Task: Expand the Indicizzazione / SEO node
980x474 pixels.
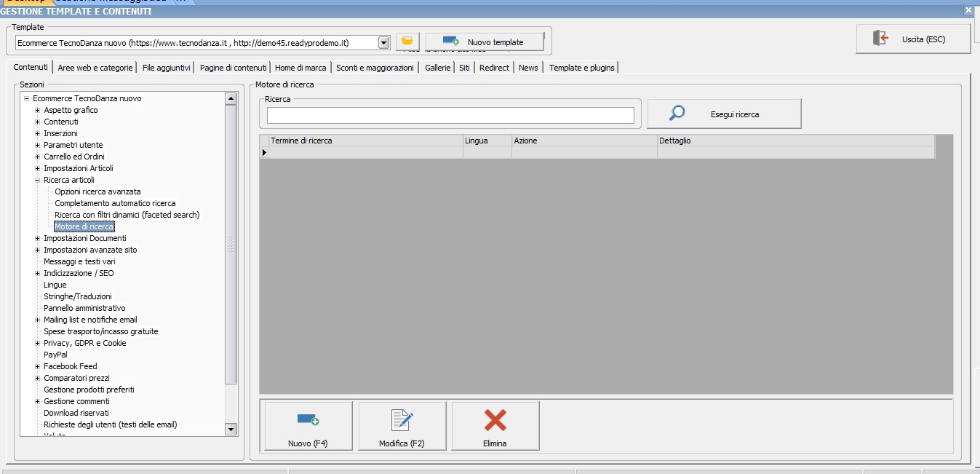Action: (x=38, y=273)
